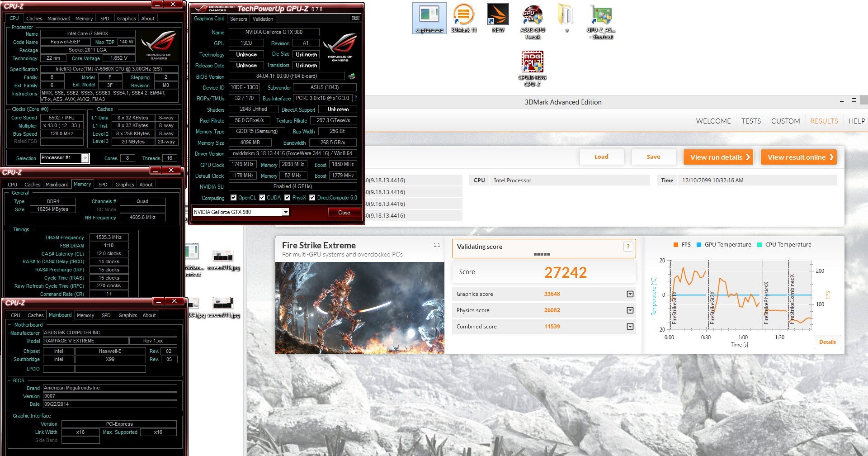Launch CPUID ROG CPU-Z desktop icon

pos(533,68)
